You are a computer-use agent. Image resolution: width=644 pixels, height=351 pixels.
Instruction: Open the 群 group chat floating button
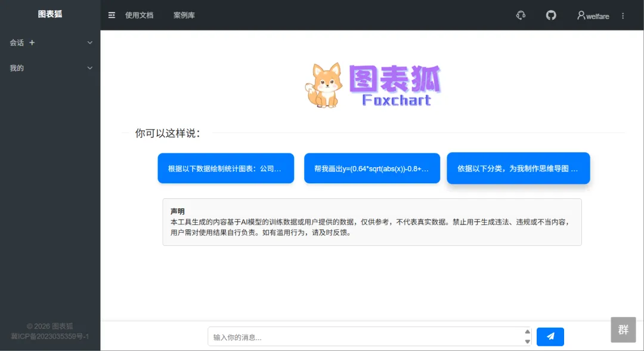(x=623, y=330)
